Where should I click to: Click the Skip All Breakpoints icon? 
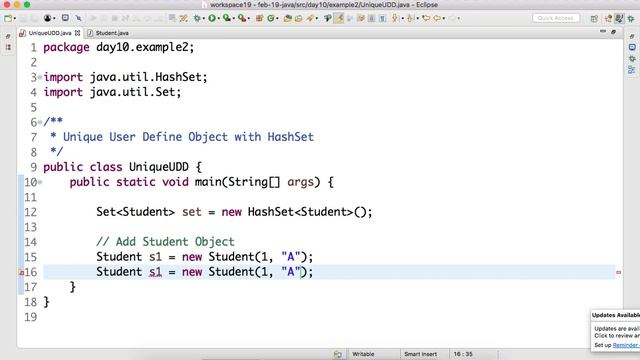point(78,18)
